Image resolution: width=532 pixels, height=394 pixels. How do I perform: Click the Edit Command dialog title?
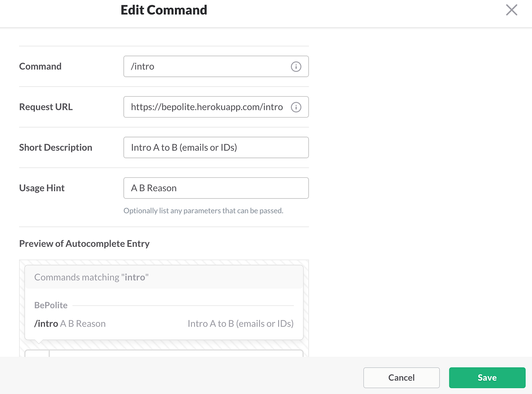(164, 10)
